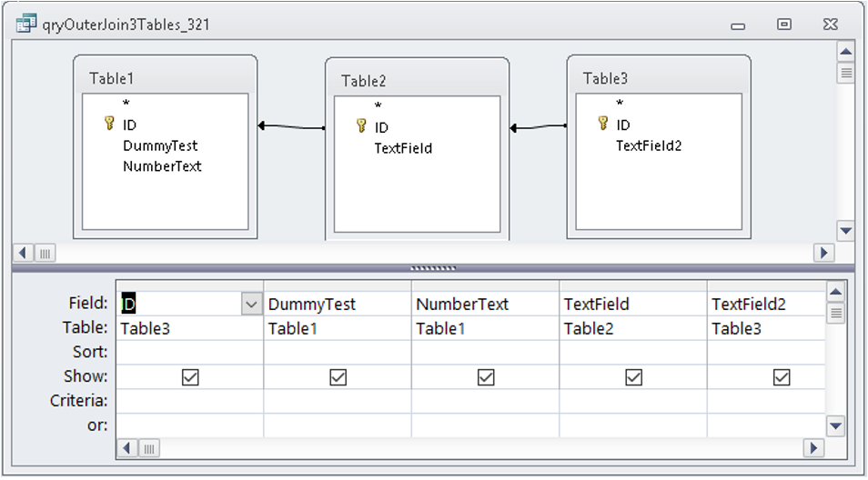Select the ID field in Table2
The image size is (868, 480).
[x=381, y=128]
